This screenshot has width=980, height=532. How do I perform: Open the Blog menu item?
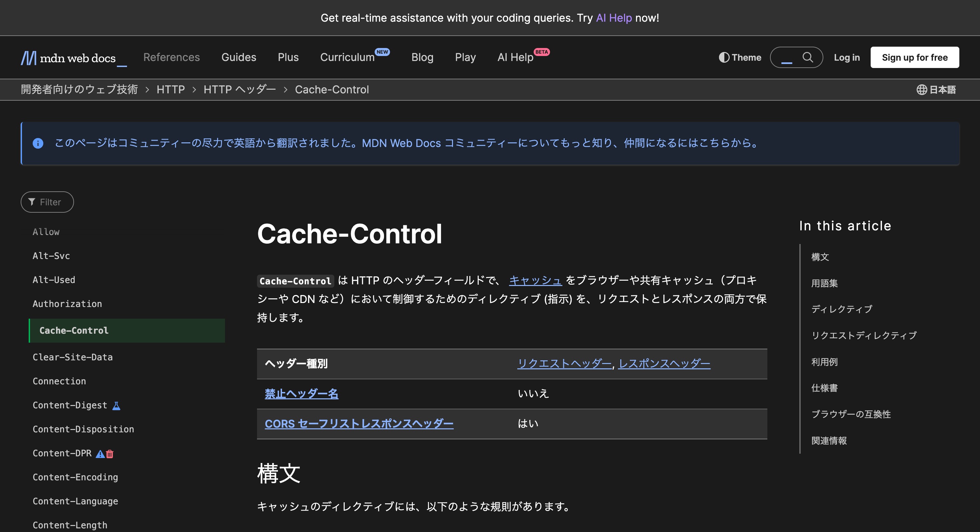tap(422, 57)
